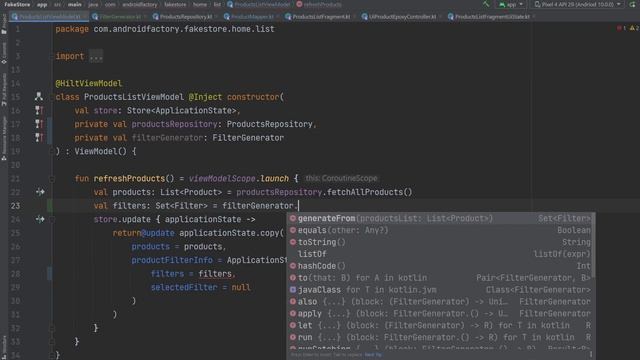This screenshot has width=640, height=360.
Task: Click the ProductsListViewModel breadcrumb item
Action: (x=259, y=4)
